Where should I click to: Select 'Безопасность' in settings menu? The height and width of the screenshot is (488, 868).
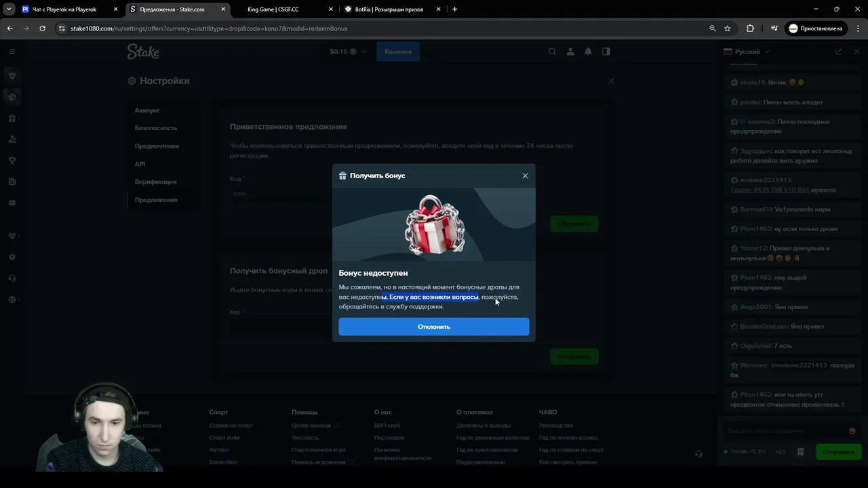[156, 128]
